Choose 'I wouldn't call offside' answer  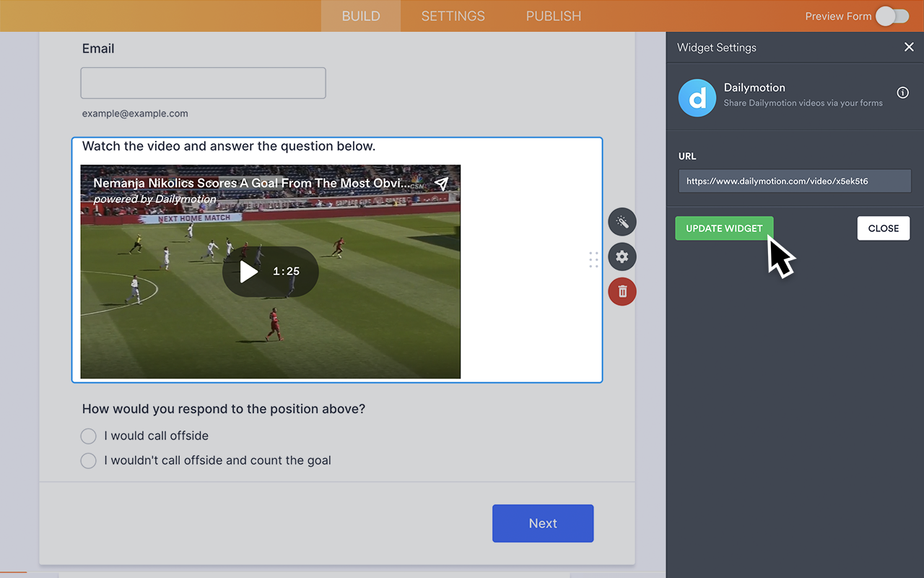[x=88, y=460]
